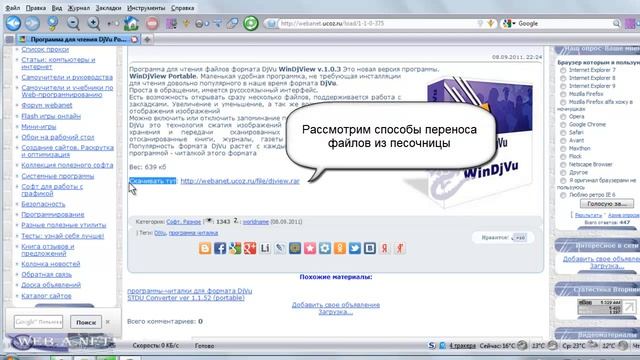Select Netscape Browser poll option
Screen dimensions: 640x360
(563, 164)
